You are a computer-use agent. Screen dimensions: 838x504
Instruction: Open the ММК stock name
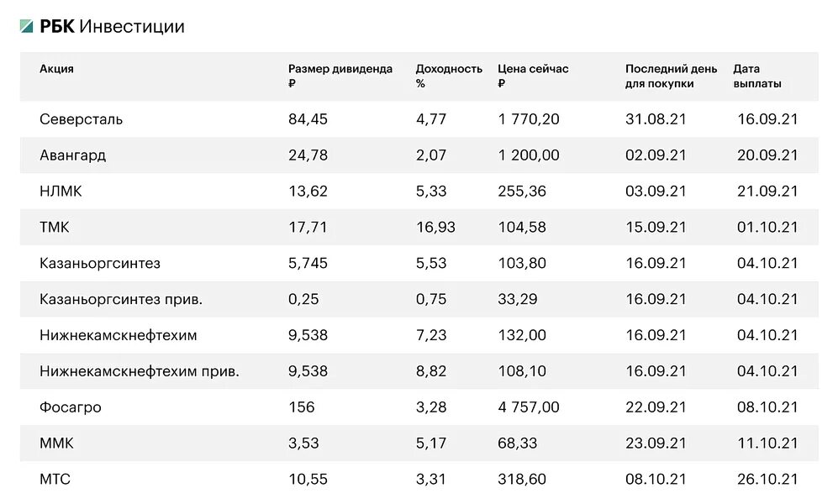pyautogui.click(x=56, y=444)
